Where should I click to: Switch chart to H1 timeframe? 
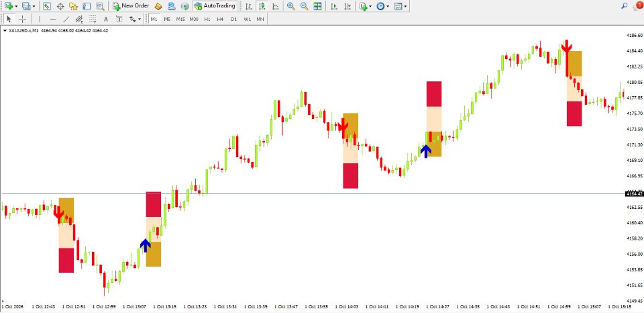coord(207,19)
